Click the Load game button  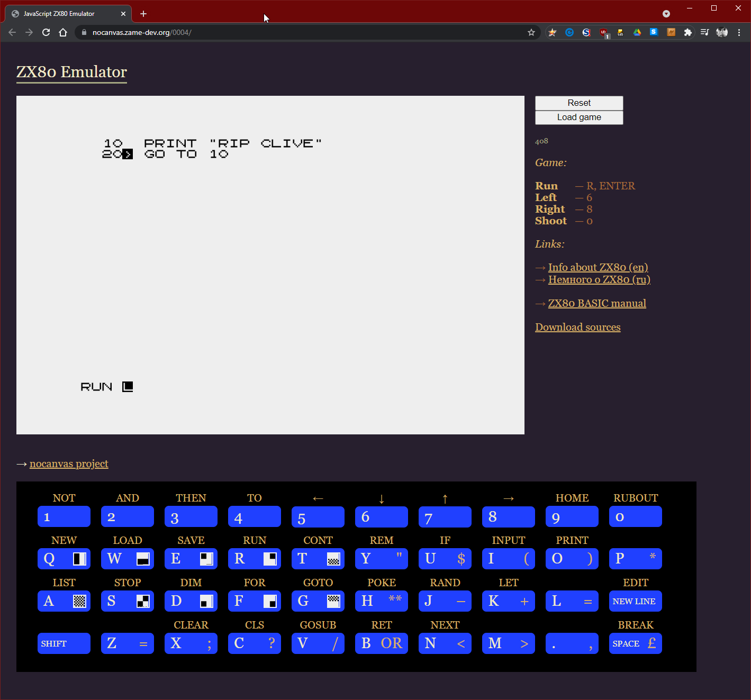point(579,117)
